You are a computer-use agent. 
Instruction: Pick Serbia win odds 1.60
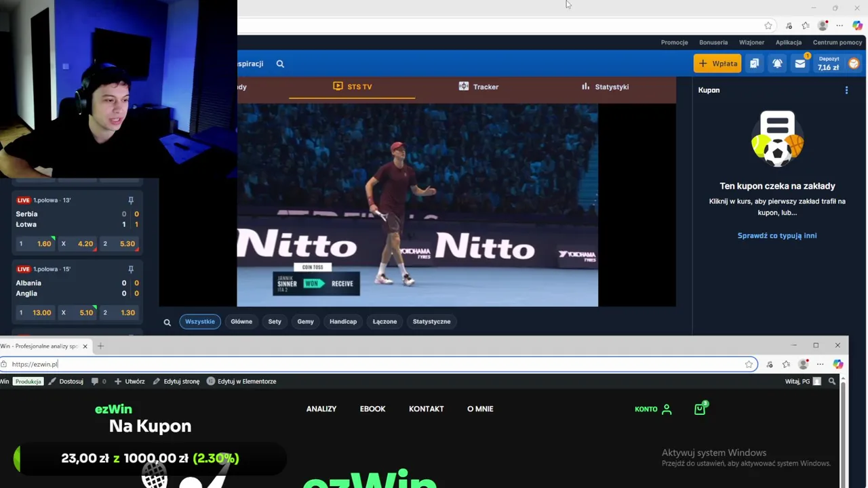click(x=35, y=243)
